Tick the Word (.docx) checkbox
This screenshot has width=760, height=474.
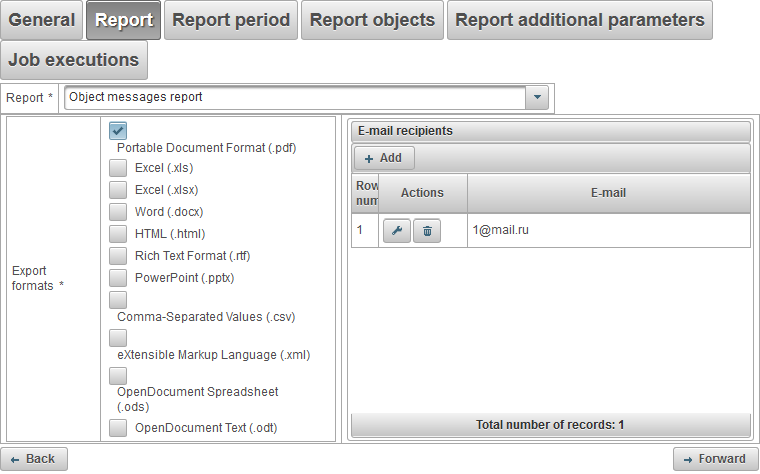tap(118, 212)
